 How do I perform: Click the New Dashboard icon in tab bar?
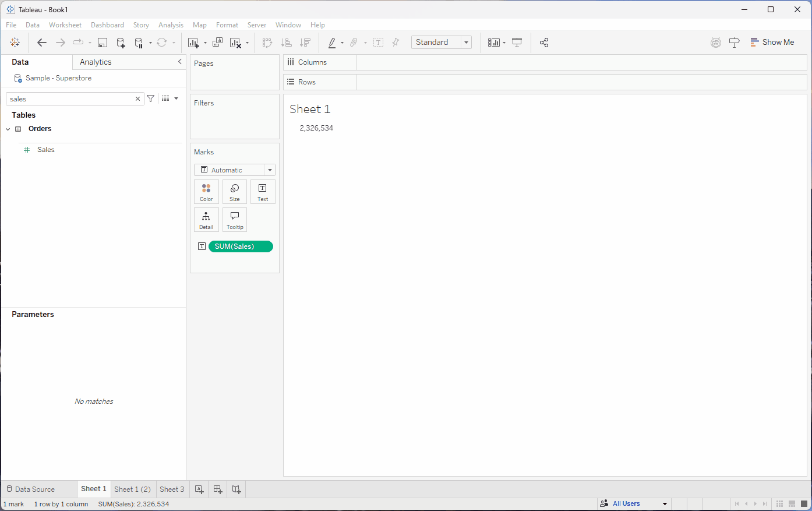click(218, 489)
